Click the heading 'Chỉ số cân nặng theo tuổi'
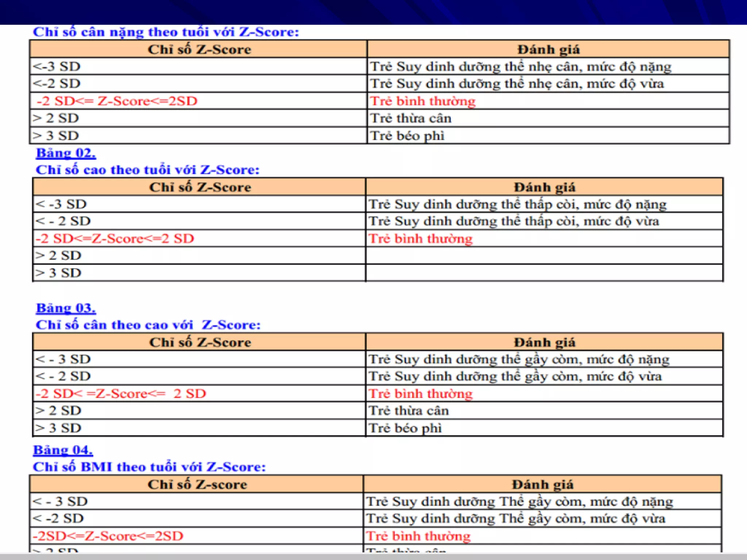Screen dimensions: 747x560 point(166,32)
